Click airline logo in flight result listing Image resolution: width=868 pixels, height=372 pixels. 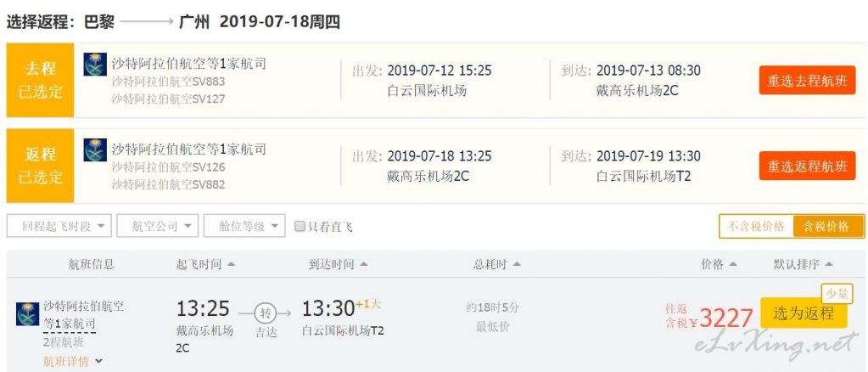(28, 313)
